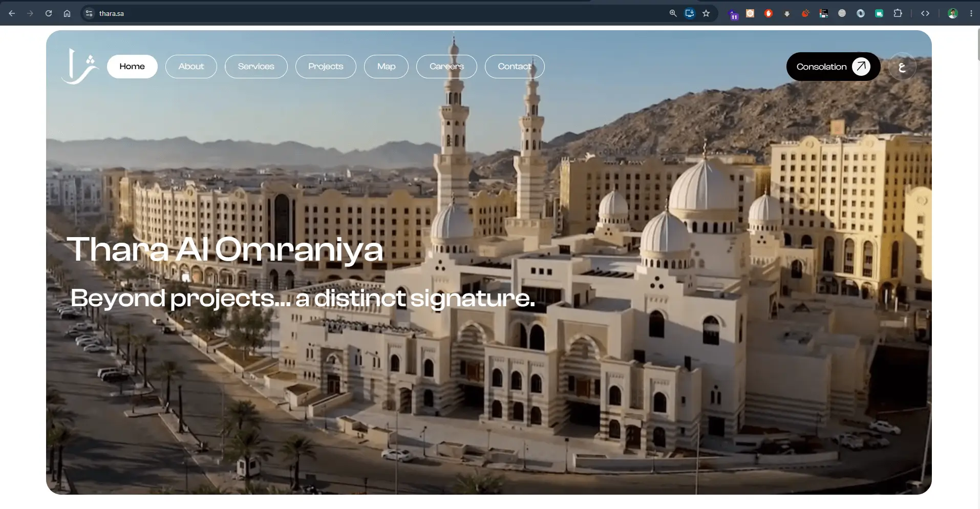Reload the thara.sa page
The image size is (980, 509).
49,13
